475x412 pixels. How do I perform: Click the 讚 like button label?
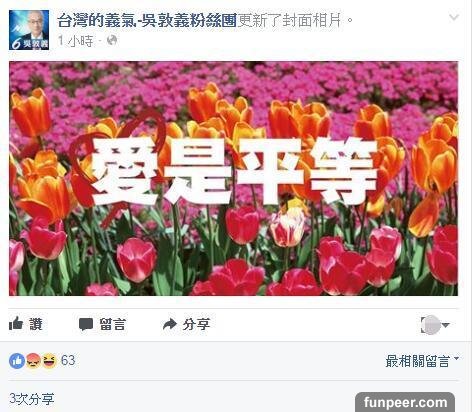point(36,324)
